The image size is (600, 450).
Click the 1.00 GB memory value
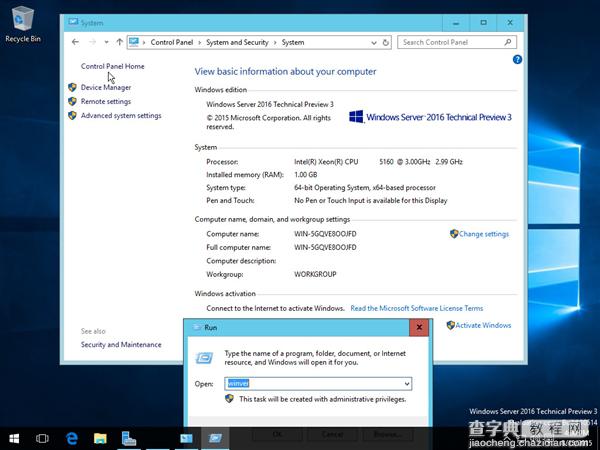pos(305,174)
